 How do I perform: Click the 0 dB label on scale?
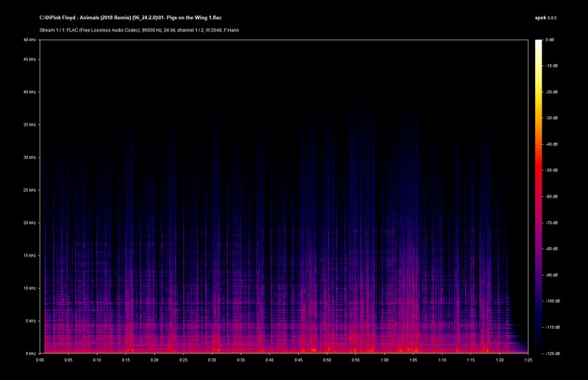(550, 40)
